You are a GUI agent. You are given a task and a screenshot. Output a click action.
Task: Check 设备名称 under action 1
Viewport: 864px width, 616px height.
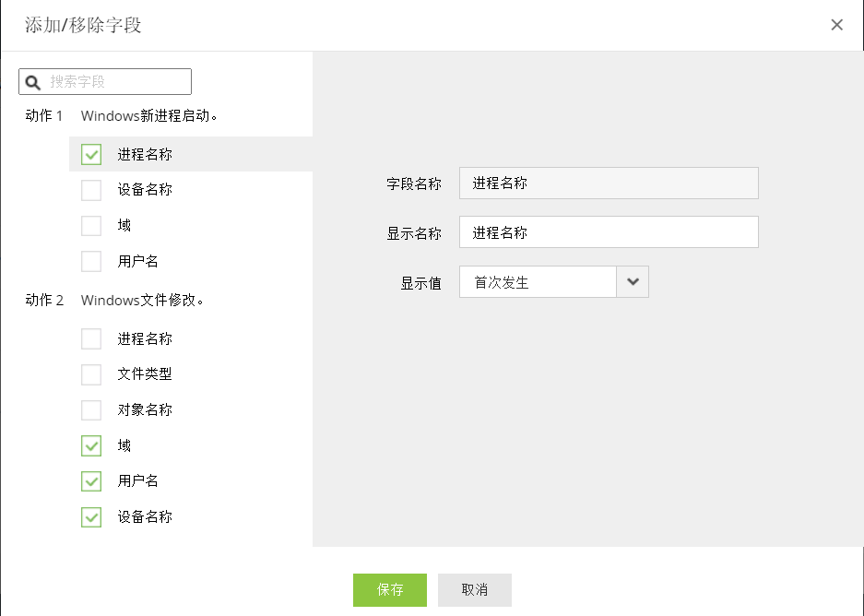[x=91, y=190]
